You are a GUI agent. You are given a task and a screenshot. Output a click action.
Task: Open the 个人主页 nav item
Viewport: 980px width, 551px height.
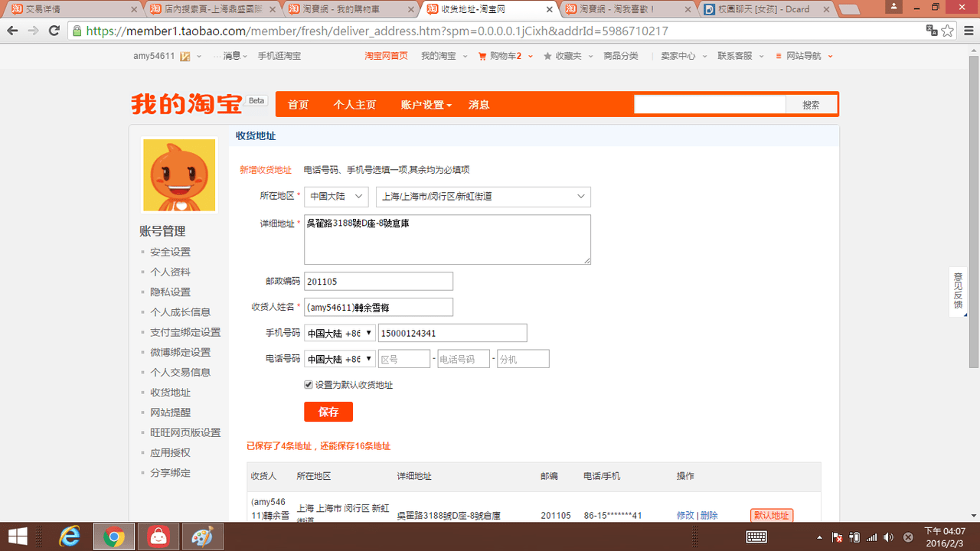[354, 105]
